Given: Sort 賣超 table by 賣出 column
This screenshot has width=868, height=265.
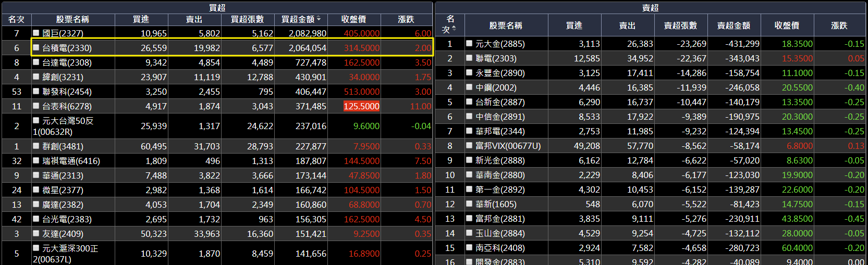Looking at the screenshot, I should point(627,26).
